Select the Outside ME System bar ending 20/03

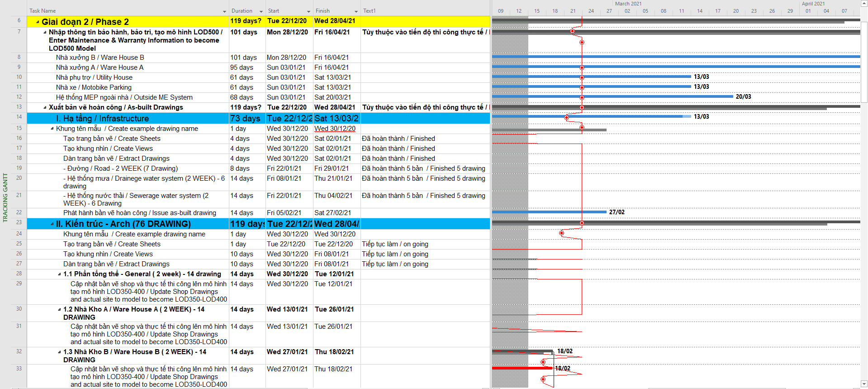[633, 96]
